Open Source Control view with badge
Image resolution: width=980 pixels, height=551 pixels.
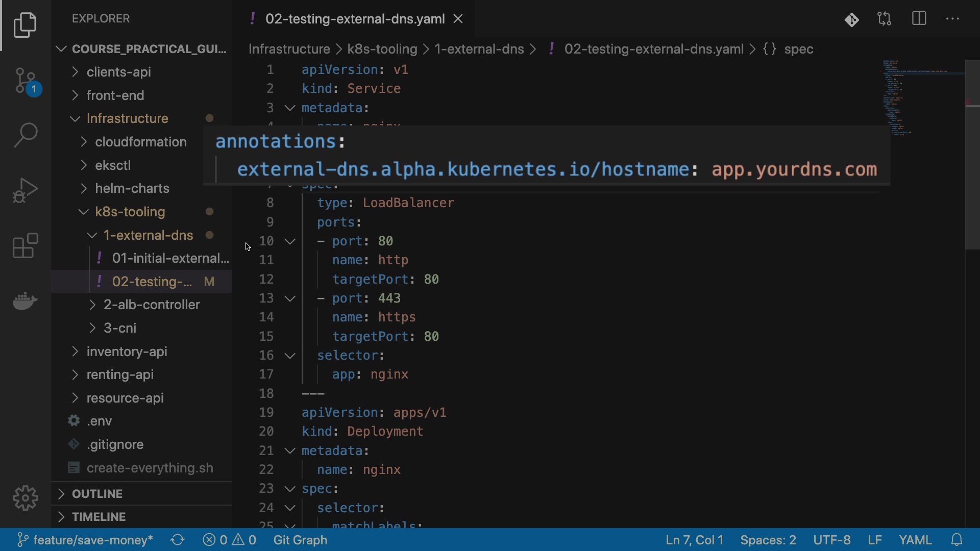25,81
